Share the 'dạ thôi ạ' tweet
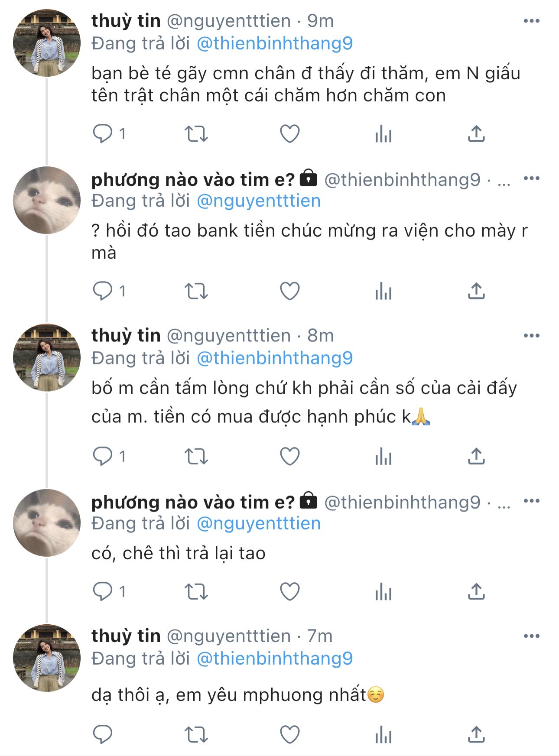 tap(476, 735)
